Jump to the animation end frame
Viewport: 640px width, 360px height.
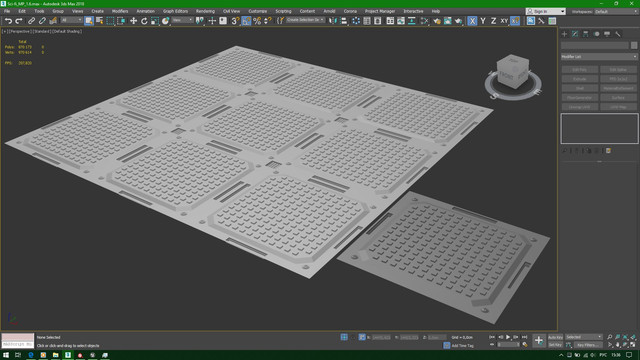coord(524,337)
